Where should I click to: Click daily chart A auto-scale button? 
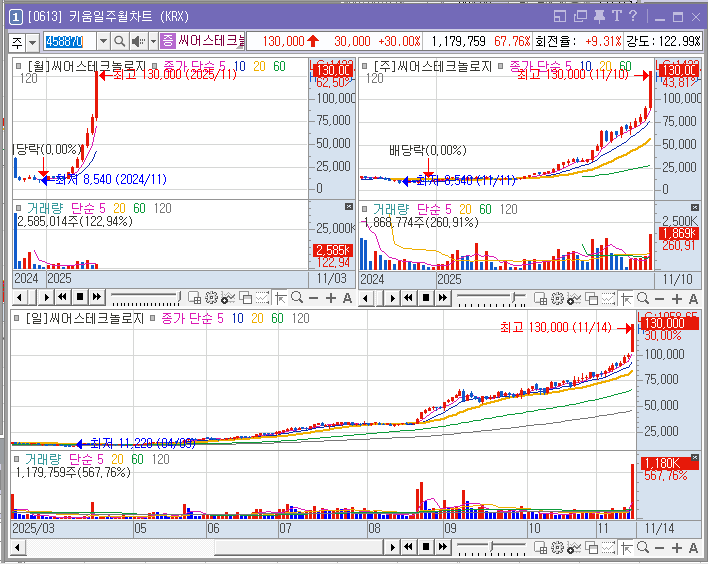pos(693,548)
